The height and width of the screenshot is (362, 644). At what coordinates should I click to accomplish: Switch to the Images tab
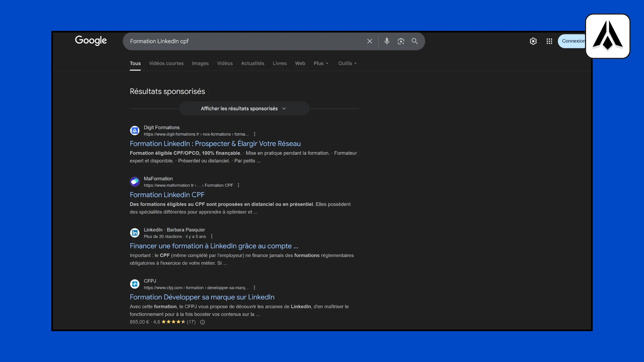tap(200, 63)
